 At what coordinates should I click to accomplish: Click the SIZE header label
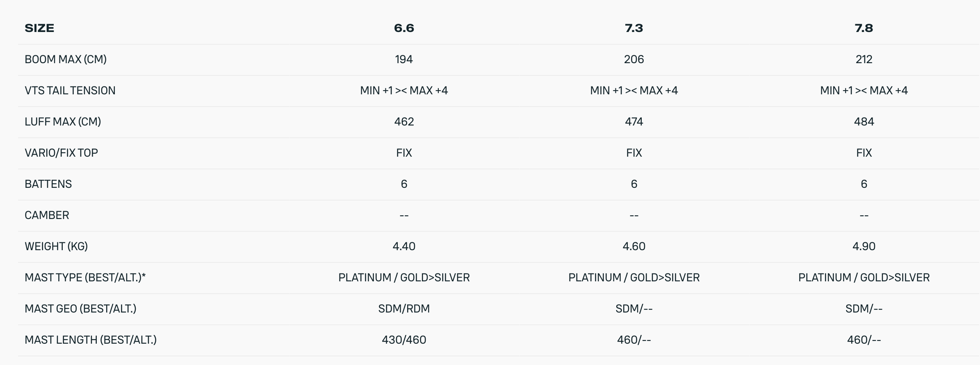coord(39,28)
